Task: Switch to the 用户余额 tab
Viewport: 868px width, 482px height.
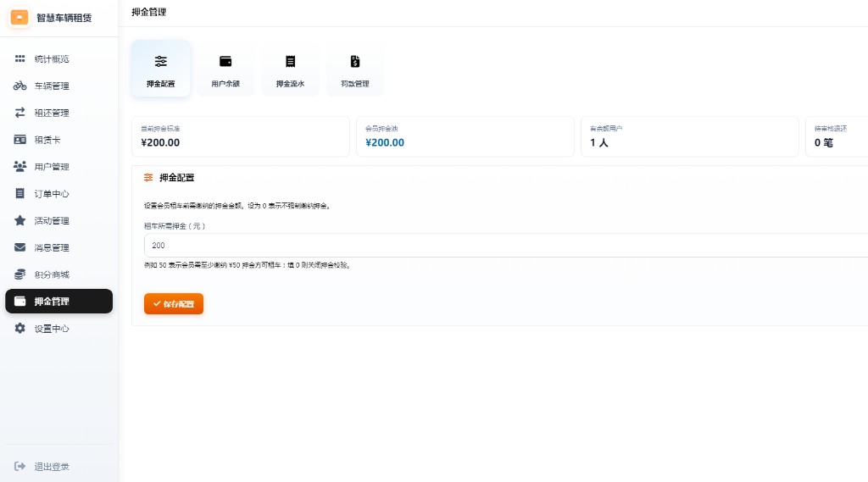Action: pyautogui.click(x=225, y=69)
